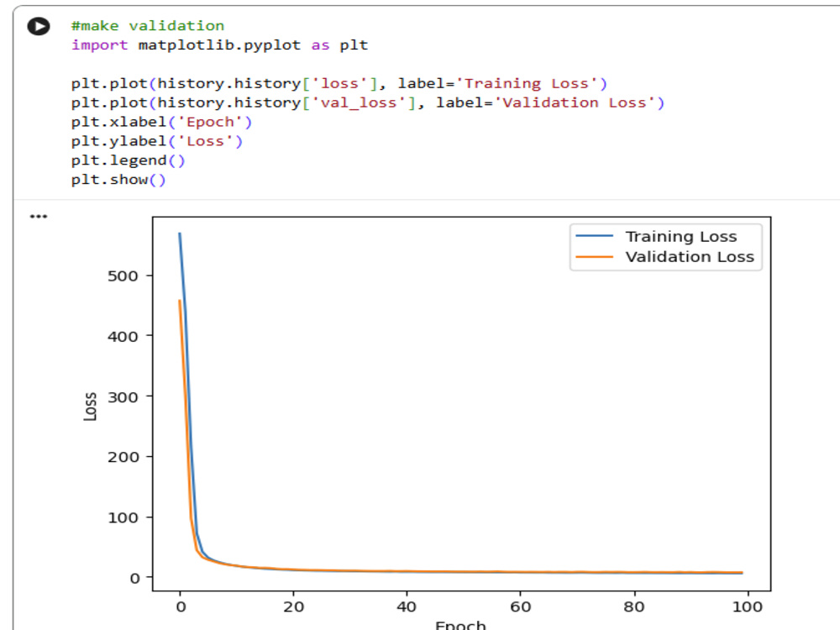Run the code cell with play button
This screenshot has width=840, height=630.
click(x=39, y=26)
